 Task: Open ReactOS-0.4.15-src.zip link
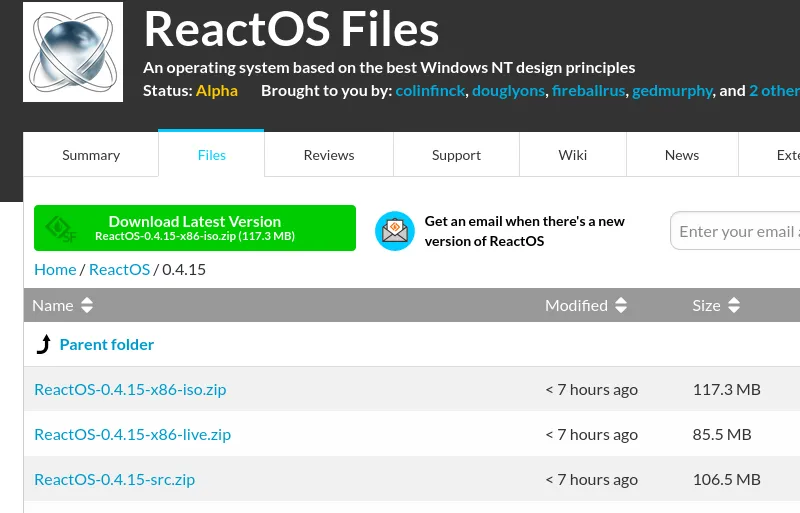pyautogui.click(x=114, y=479)
